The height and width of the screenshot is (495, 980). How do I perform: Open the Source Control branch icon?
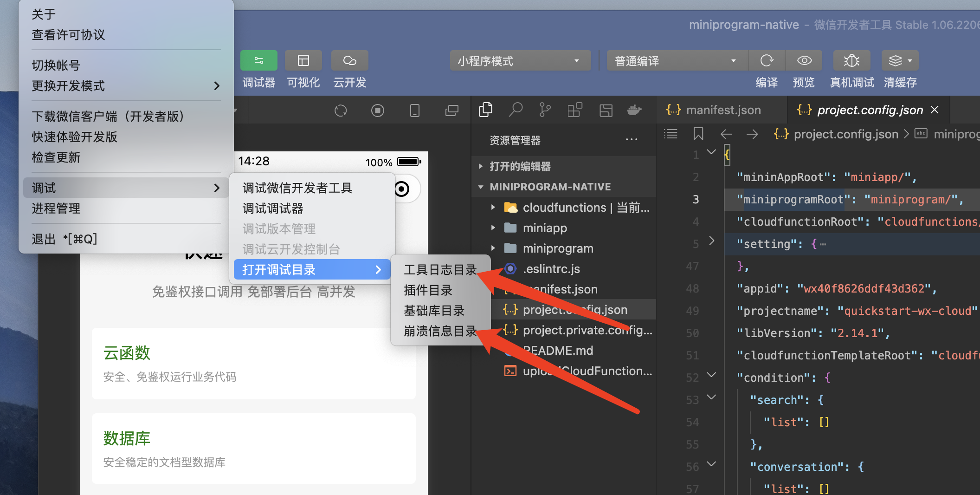click(x=545, y=110)
